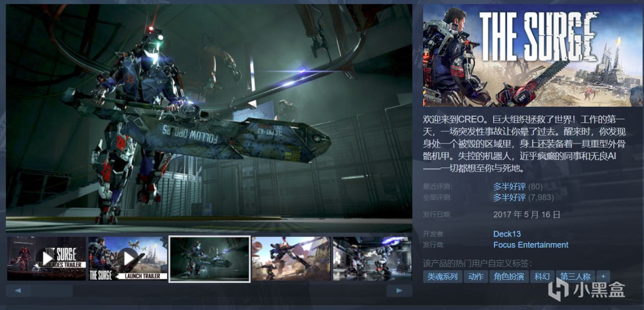
Task: Click the left arrow of thumbnail strip
Action: point(18,290)
